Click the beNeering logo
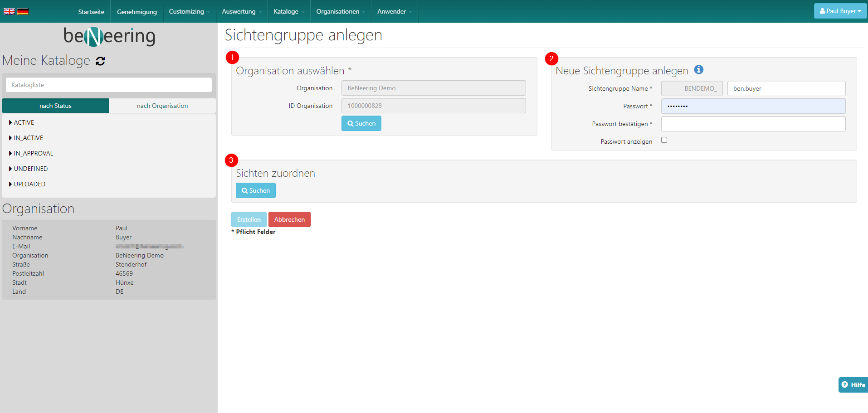Viewport: 868px width, 413px height. coord(109,36)
